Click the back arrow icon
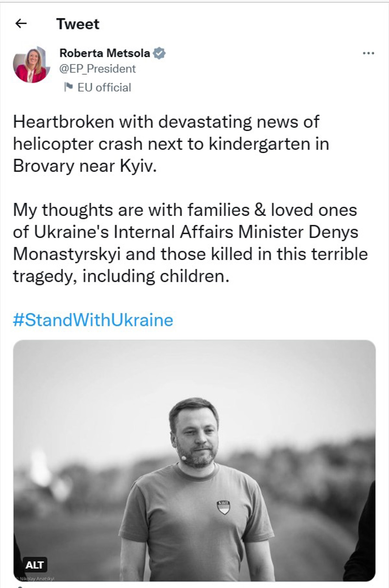Viewport: 389px width, 588px height. coord(21,23)
